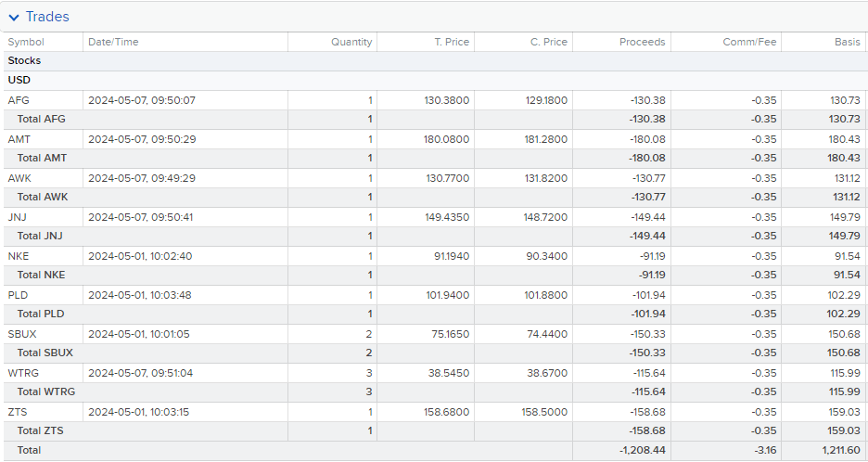Screen dimensions: 868x462
Task: Collapse the Trades section chevron
Action: pyautogui.click(x=15, y=18)
